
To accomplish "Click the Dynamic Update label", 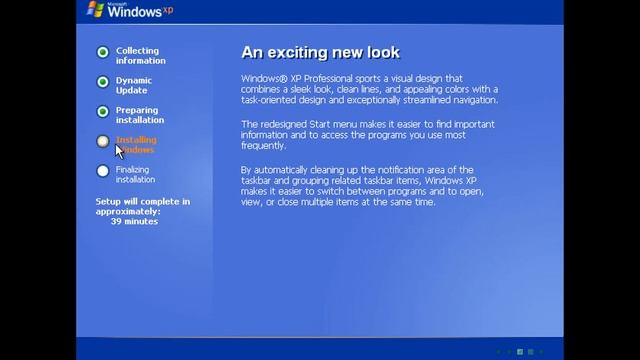I will (134, 86).
